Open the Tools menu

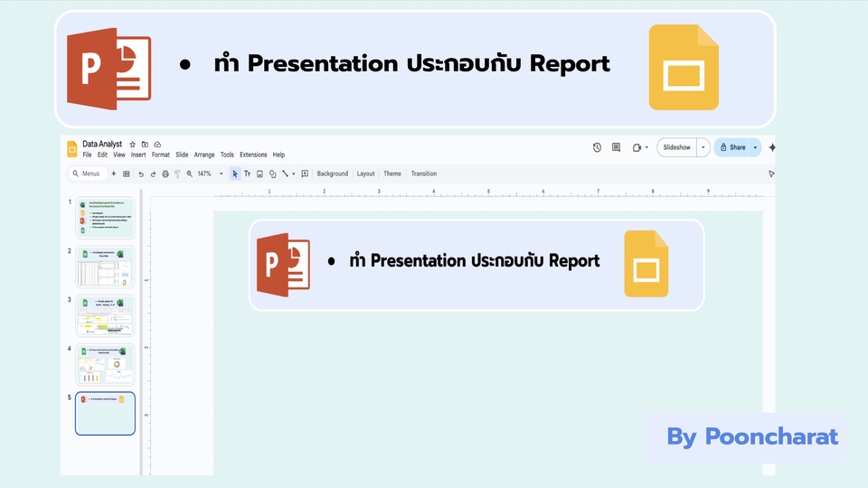click(227, 155)
